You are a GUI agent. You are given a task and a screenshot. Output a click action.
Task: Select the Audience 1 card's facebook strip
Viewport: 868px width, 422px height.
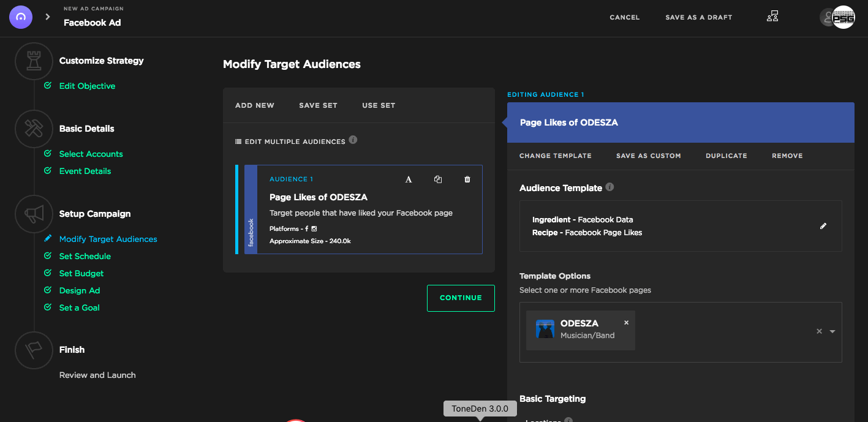[251, 209]
